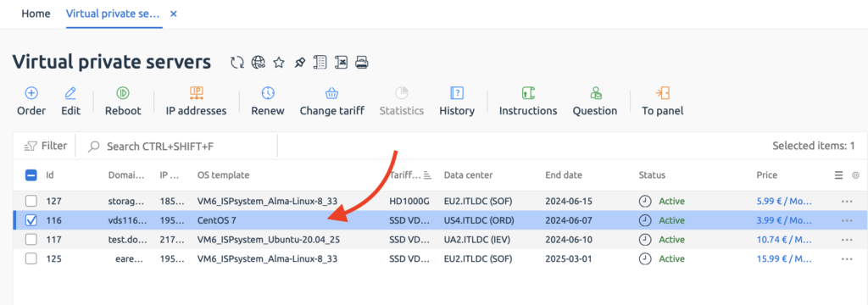This screenshot has height=305, width=868.
Task: Print the list using printer icon
Action: tap(361, 63)
